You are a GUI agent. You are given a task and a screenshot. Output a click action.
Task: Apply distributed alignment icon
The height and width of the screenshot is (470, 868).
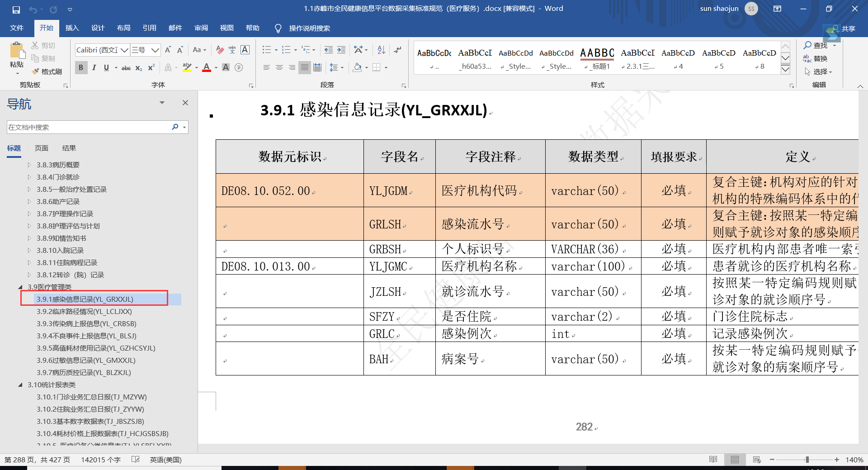pos(317,67)
